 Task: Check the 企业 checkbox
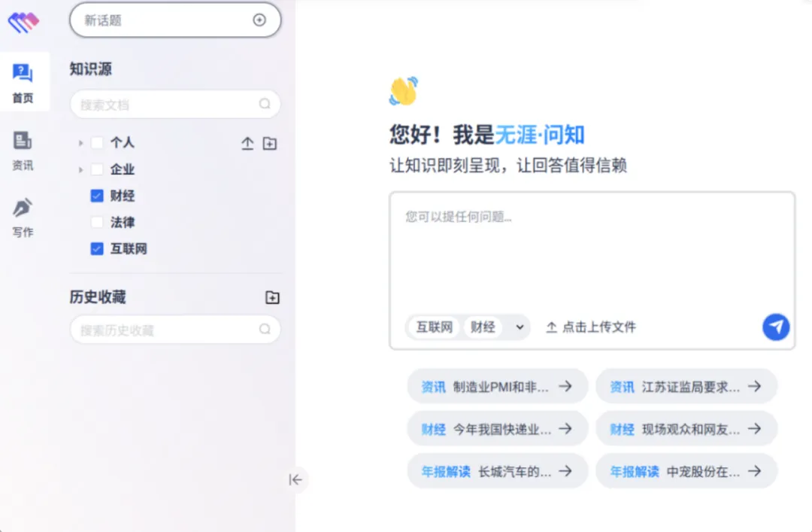[97, 169]
